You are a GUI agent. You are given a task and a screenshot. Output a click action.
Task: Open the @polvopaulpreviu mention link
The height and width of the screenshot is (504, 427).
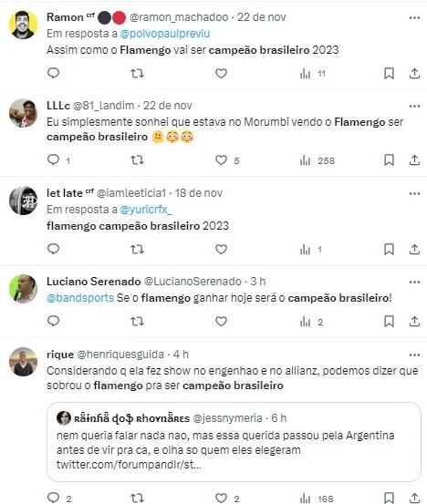click(165, 34)
